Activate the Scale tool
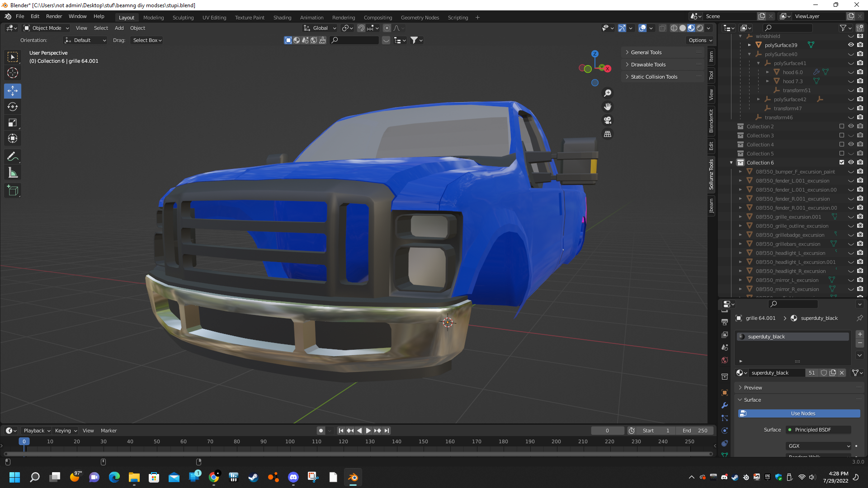Screen dimensions: 868x488 (x=13, y=122)
